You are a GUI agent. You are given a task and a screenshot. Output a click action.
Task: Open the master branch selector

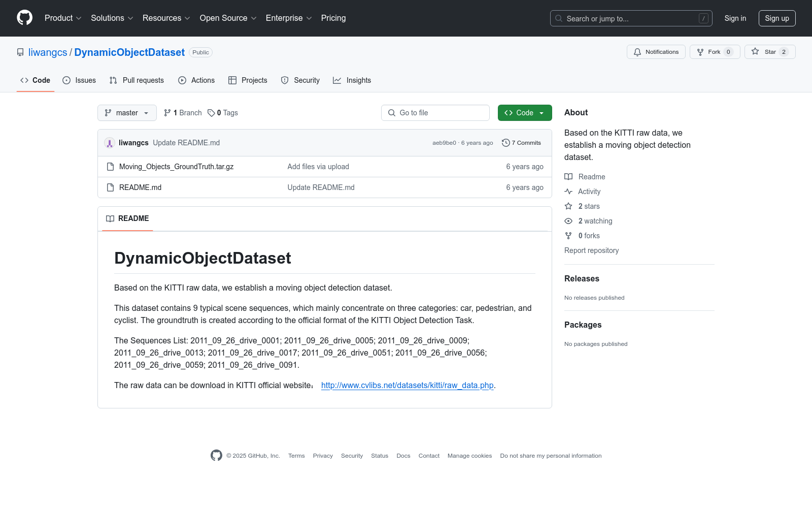click(127, 113)
